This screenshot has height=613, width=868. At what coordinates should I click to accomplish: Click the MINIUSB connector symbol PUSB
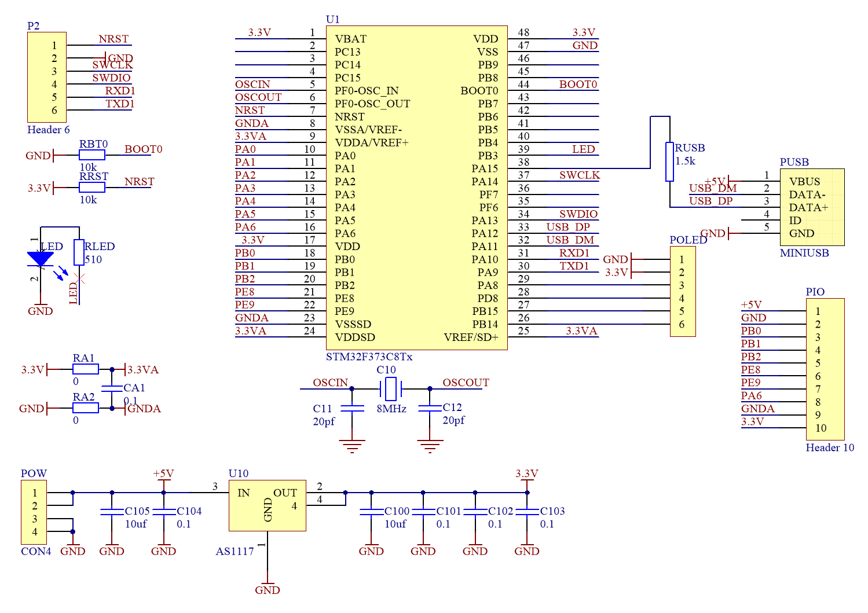814,207
